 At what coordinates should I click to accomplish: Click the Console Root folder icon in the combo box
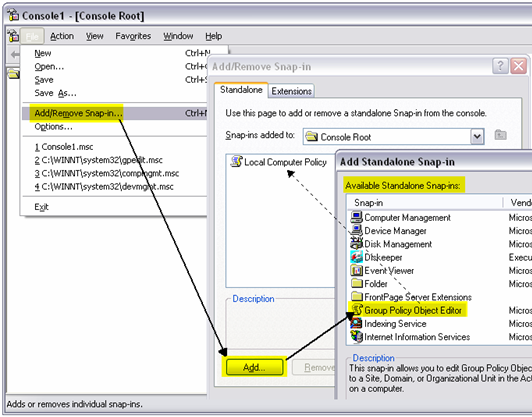pos(311,137)
